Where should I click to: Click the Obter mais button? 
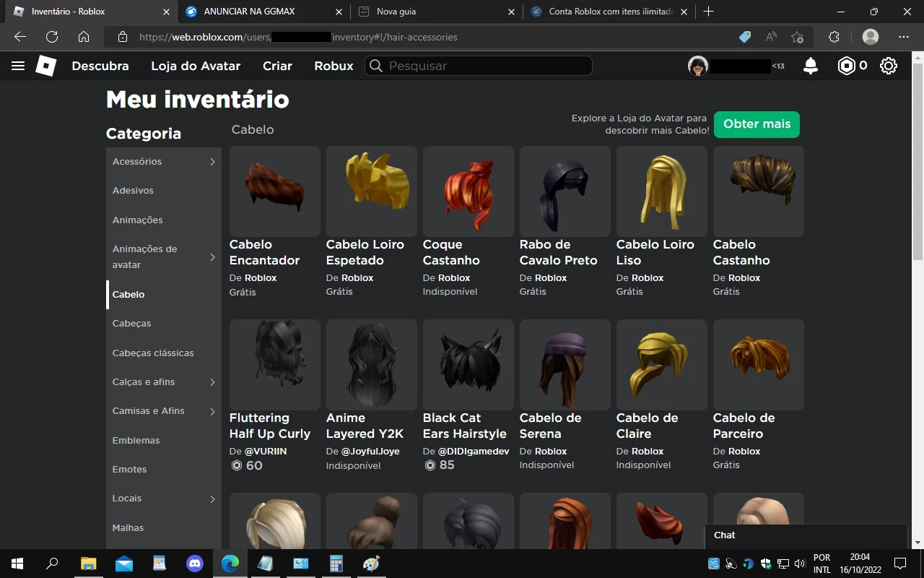[x=757, y=124]
